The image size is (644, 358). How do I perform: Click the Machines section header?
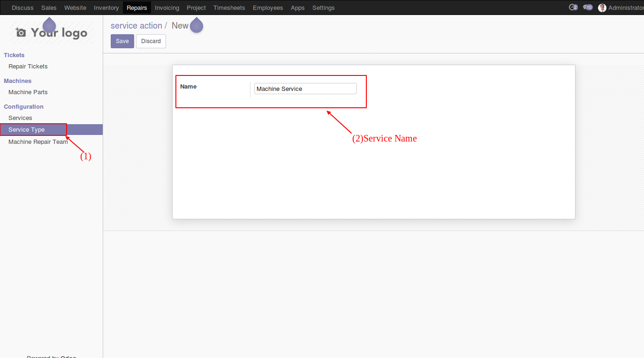coord(18,81)
